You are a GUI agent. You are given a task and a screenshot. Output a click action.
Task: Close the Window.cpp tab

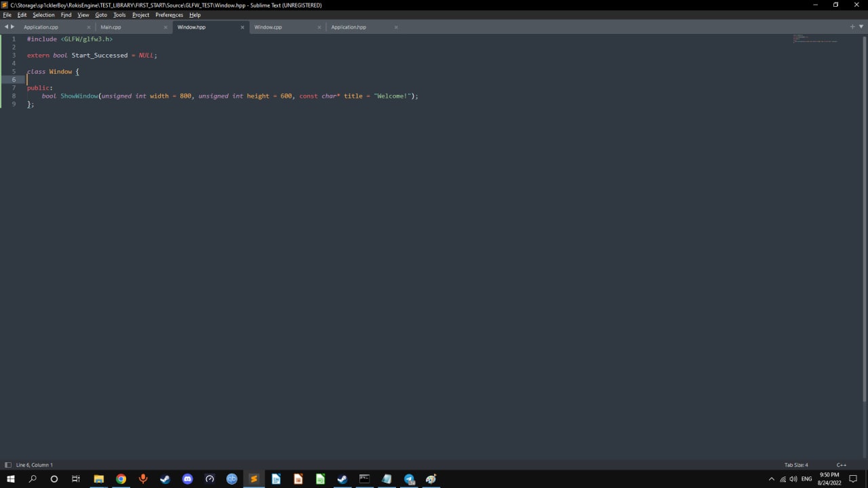(x=319, y=27)
